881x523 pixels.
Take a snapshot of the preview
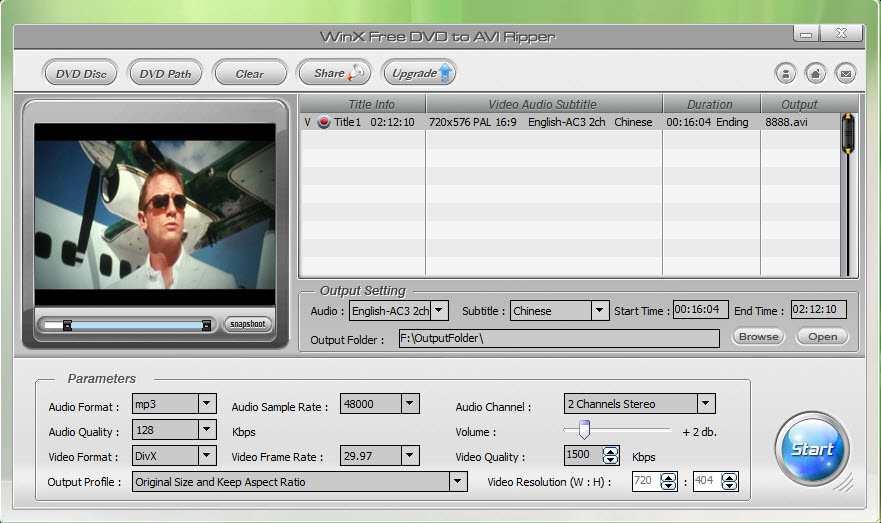(247, 324)
